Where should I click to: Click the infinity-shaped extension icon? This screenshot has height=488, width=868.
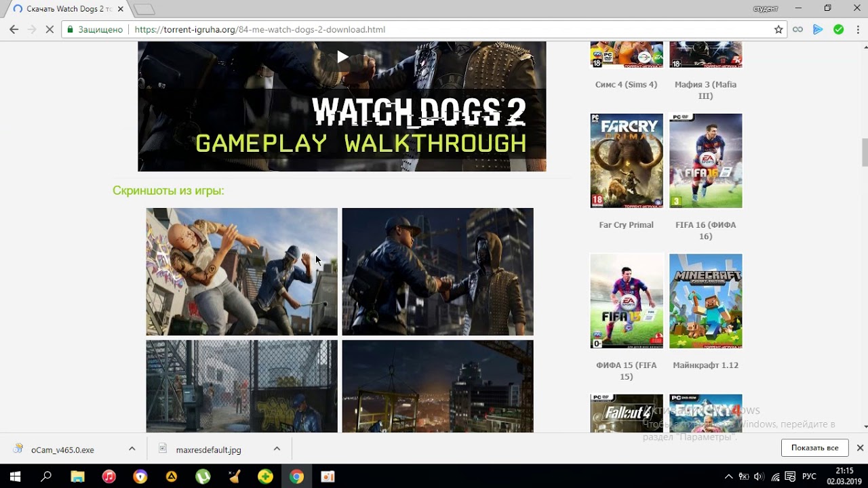pos(798,29)
